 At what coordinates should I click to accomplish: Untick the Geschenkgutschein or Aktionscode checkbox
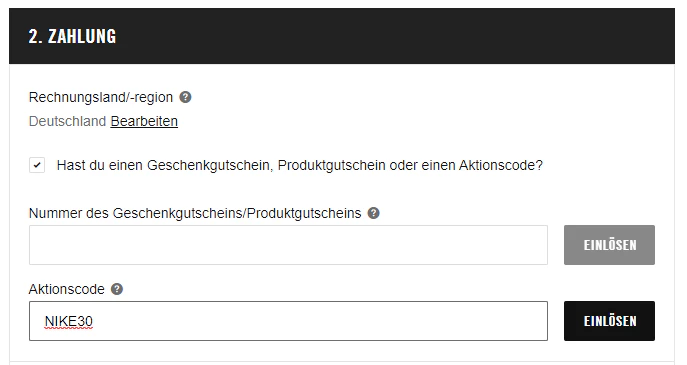coord(37,165)
